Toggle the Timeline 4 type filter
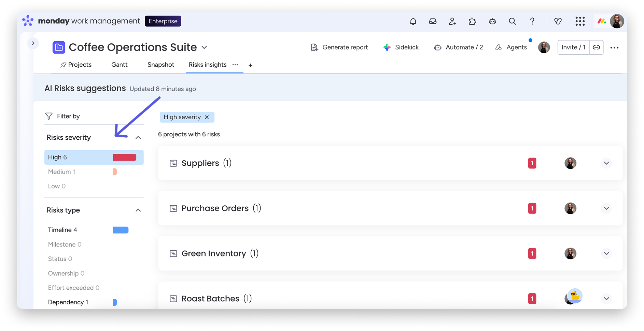Screen dimensions: 644x331 pos(94,230)
